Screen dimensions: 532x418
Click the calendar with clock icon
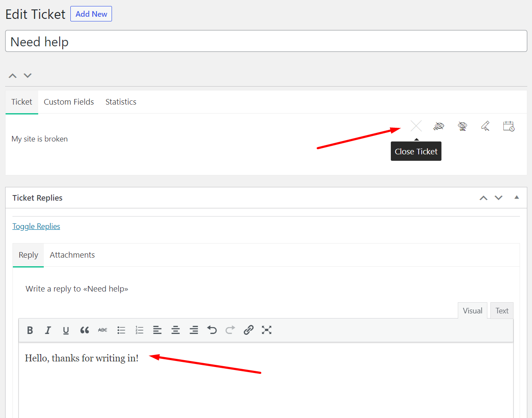508,126
